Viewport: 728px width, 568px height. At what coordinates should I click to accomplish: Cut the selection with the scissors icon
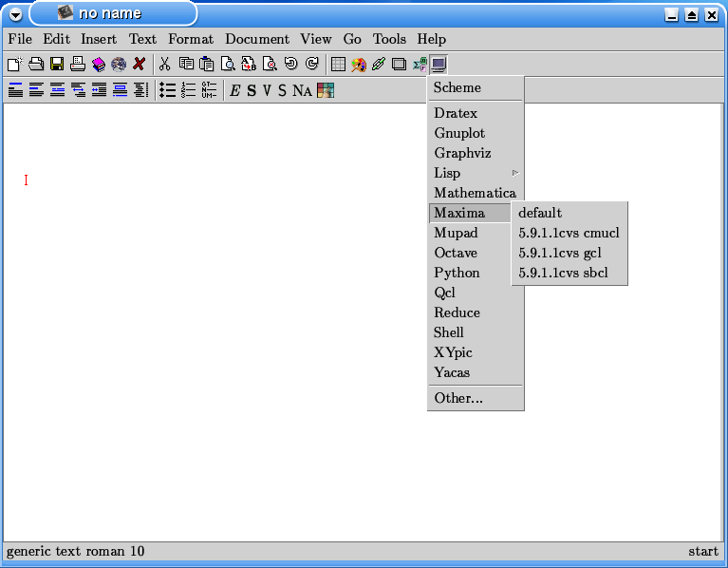pyautogui.click(x=164, y=64)
